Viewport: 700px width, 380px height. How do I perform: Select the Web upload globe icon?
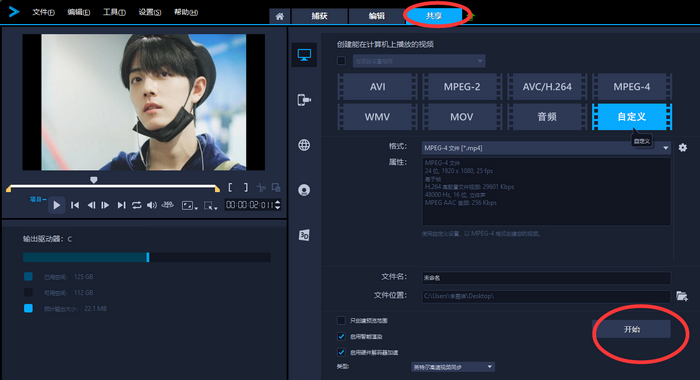click(x=304, y=145)
